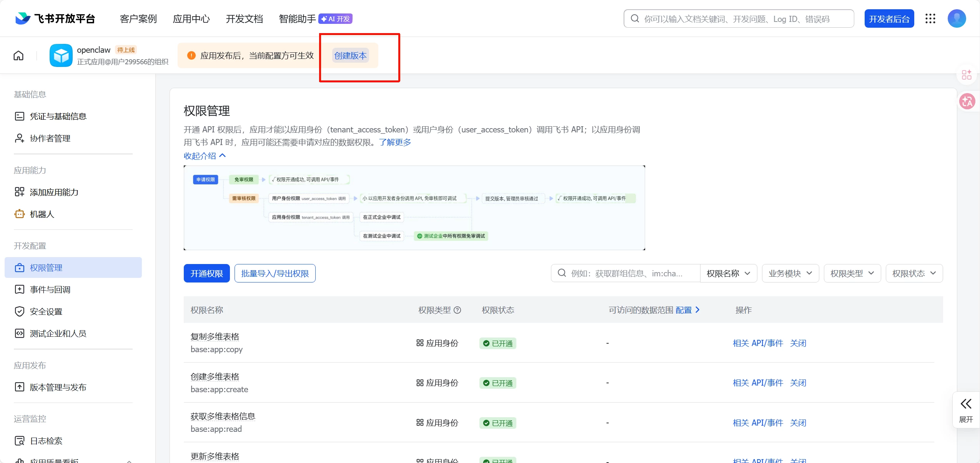
Task: Open the app grid launcher icon
Action: click(930, 18)
